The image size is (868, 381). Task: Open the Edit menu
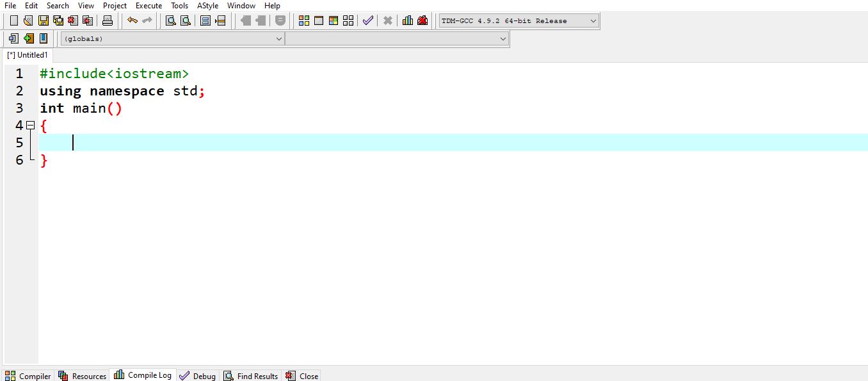pos(31,6)
